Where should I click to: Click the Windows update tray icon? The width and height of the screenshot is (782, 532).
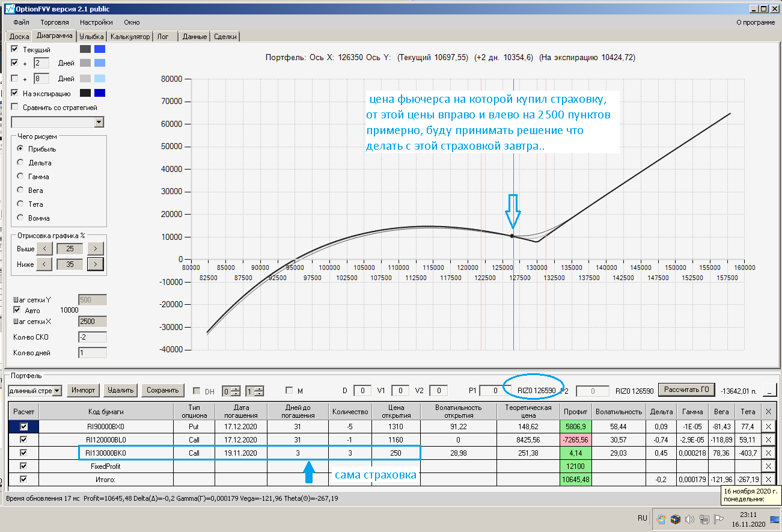(x=661, y=519)
